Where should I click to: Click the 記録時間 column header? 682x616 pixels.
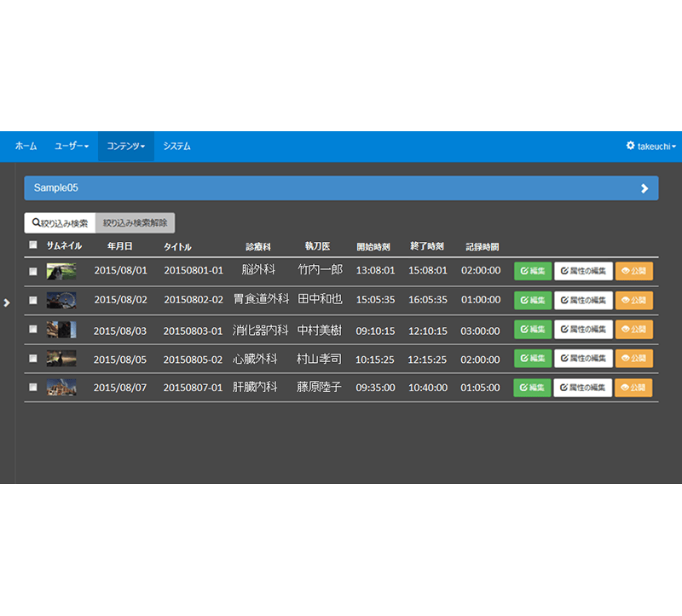pos(483,247)
